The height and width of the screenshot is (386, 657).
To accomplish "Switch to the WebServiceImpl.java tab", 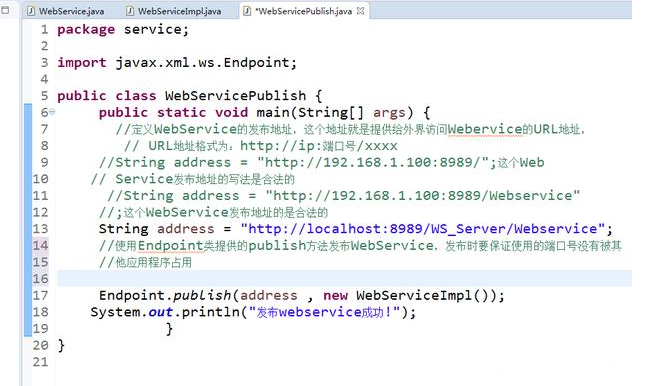I will [x=174, y=11].
